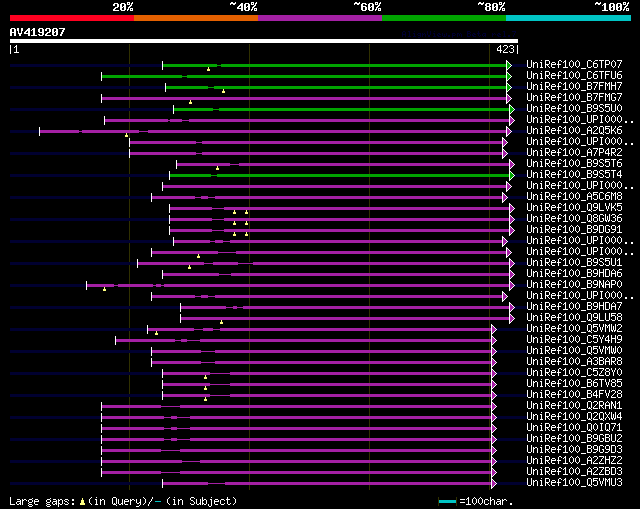640x509 pixels.
Task: Select the white AV419207 query sequence bar
Action: pos(264,41)
